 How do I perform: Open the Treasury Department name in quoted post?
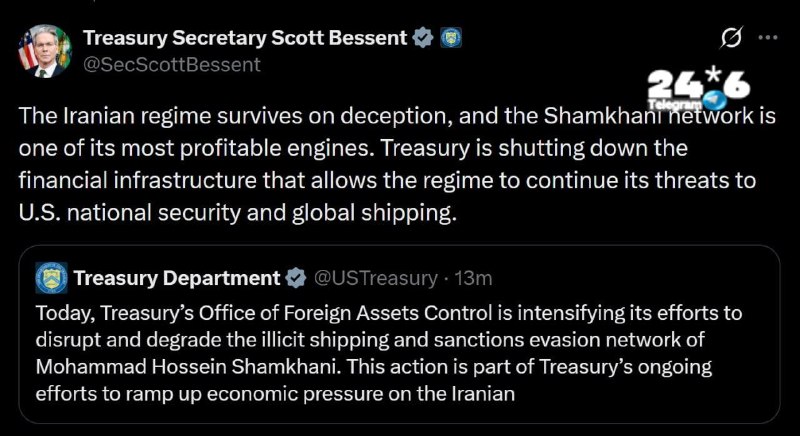[177, 278]
